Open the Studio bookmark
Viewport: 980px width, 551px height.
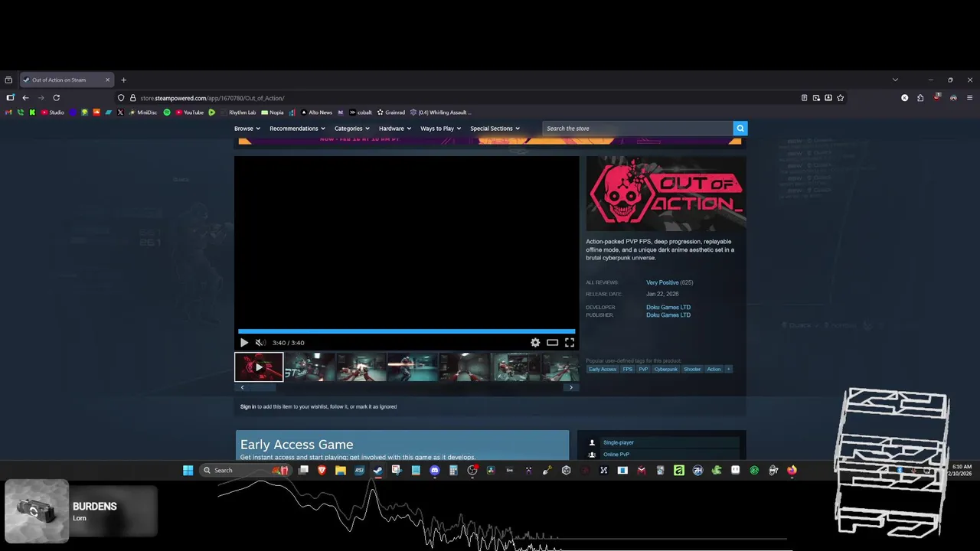point(53,112)
